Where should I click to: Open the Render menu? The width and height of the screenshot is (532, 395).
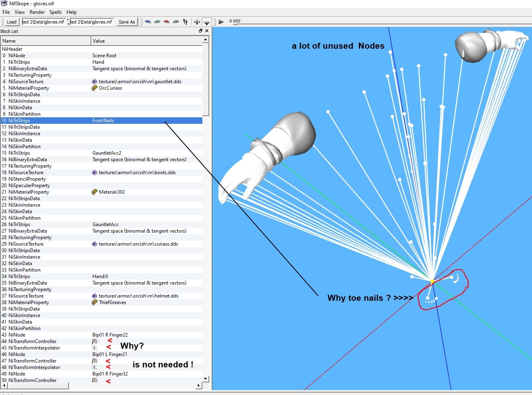coord(37,12)
